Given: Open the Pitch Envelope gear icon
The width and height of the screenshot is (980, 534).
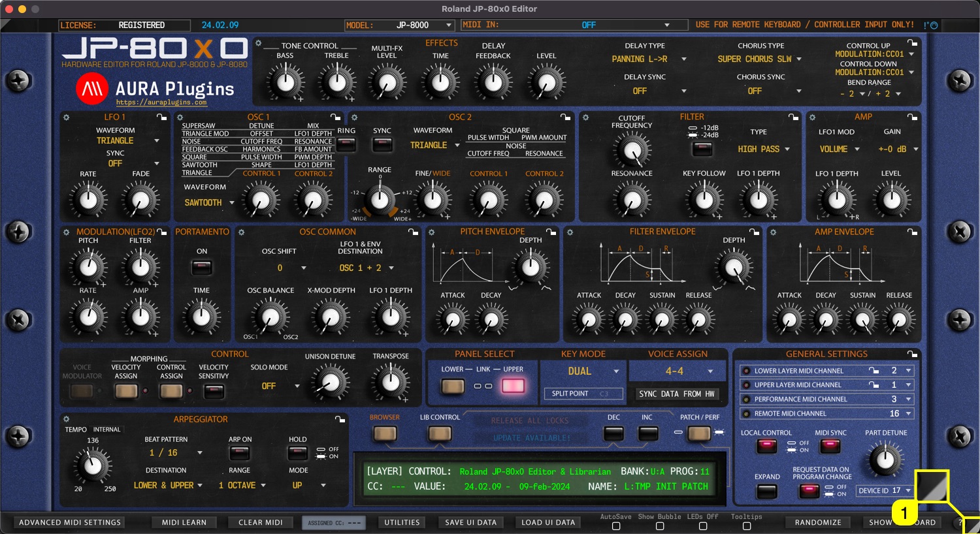Looking at the screenshot, I should pyautogui.click(x=432, y=232).
